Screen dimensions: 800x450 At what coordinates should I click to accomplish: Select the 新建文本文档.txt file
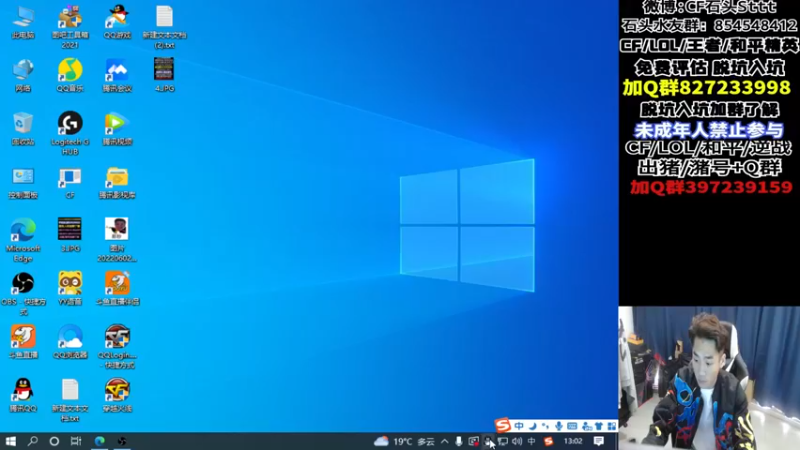pos(70,401)
